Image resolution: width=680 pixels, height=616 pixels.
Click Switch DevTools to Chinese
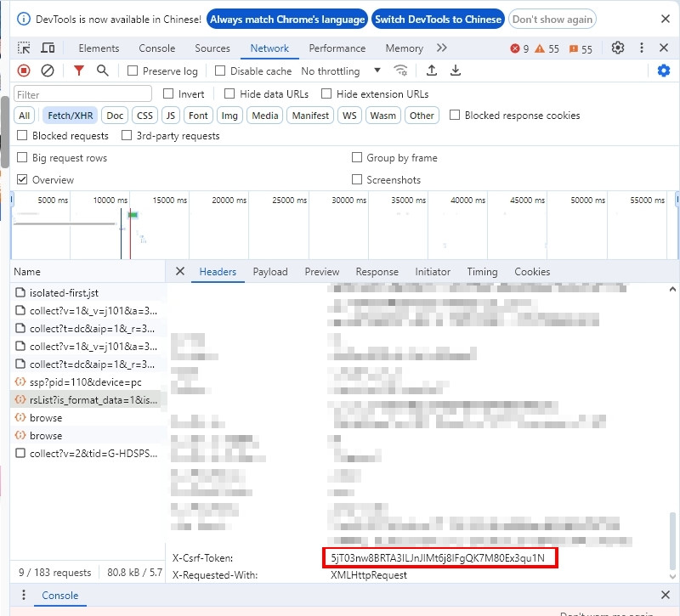pyautogui.click(x=438, y=19)
